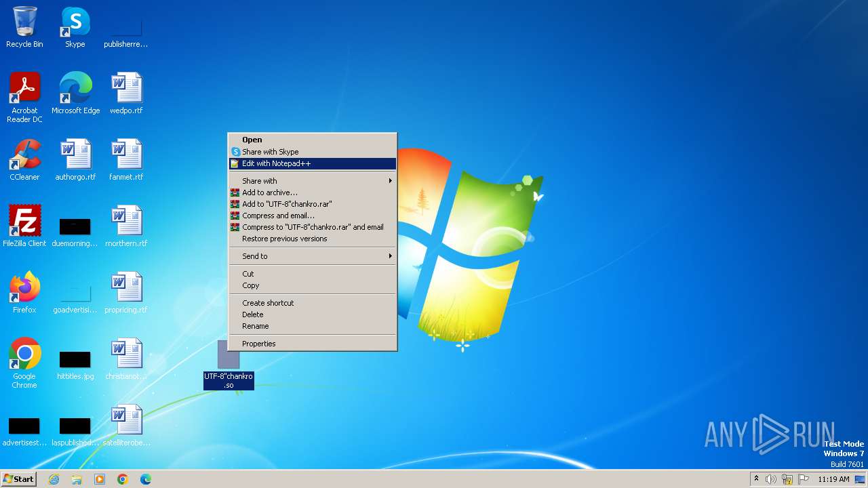
Task: Select the publisherre desktop file
Action: point(125,27)
